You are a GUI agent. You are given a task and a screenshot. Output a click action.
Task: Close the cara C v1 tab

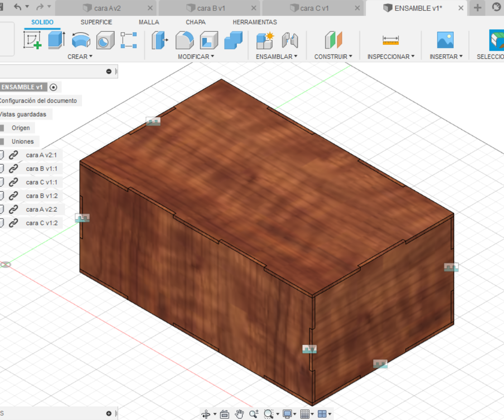357,8
